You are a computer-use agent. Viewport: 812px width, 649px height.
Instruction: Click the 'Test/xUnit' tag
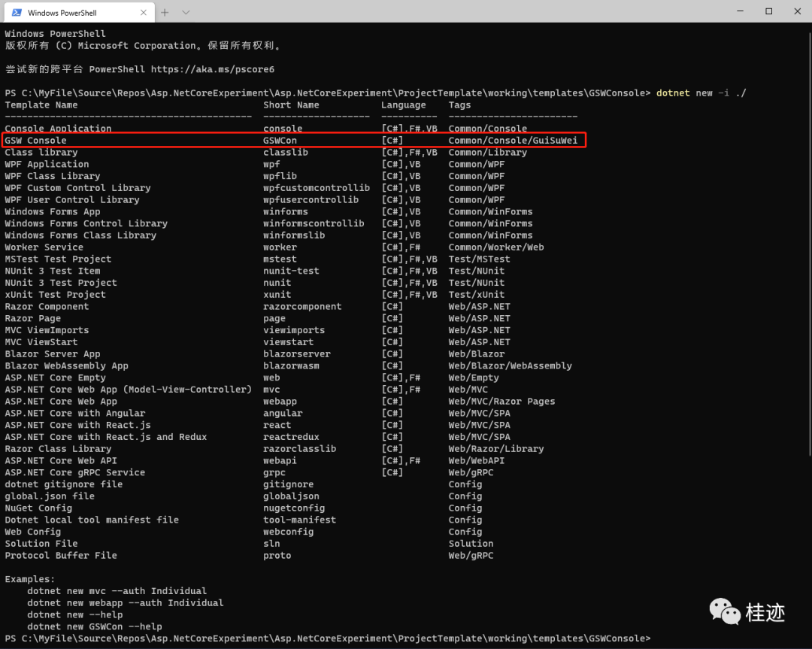(x=477, y=295)
